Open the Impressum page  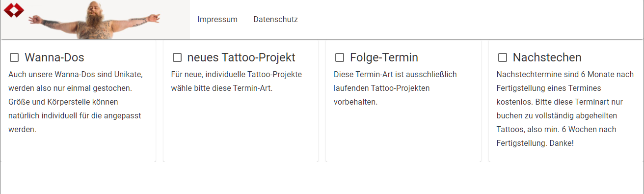(217, 20)
